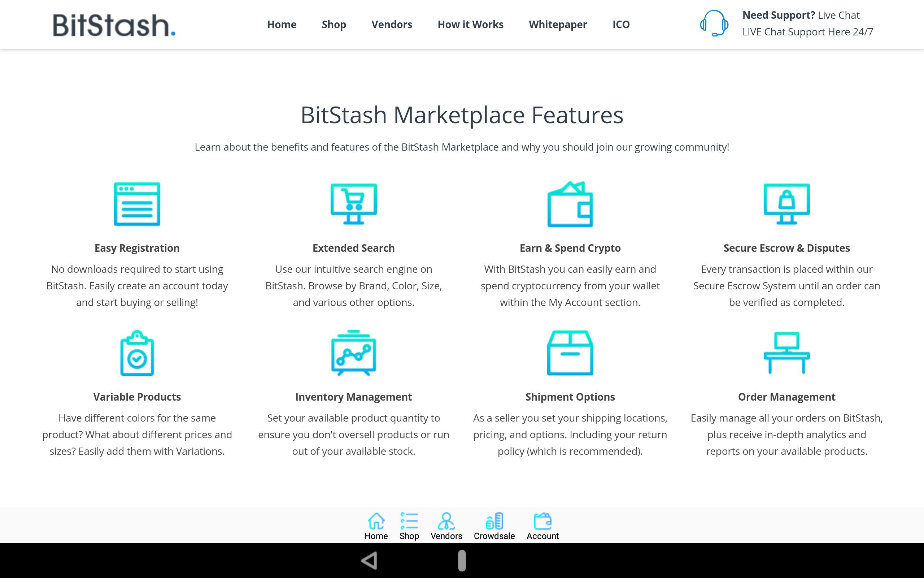924x578 pixels.
Task: Click the Variable Products clipboard icon
Action: (x=137, y=353)
